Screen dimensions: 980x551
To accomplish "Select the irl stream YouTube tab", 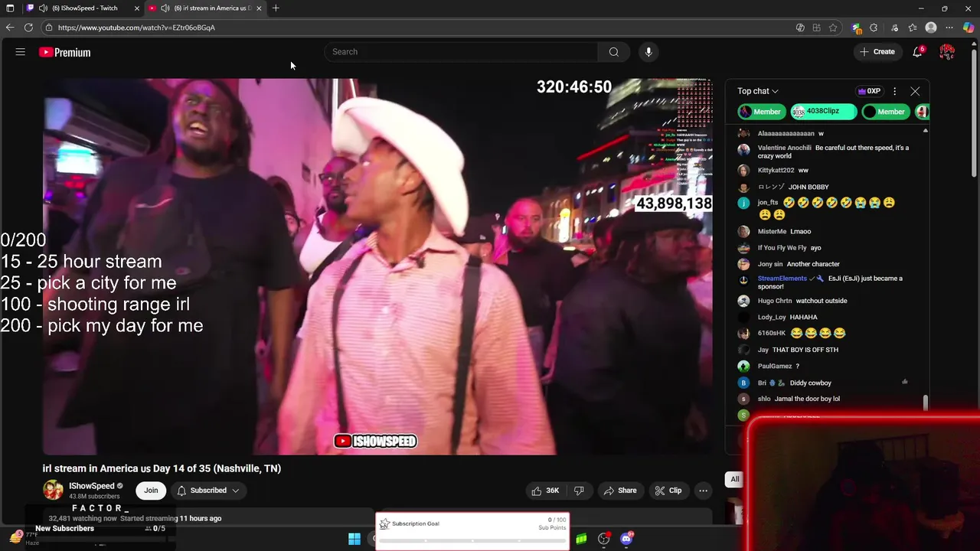I will [205, 8].
